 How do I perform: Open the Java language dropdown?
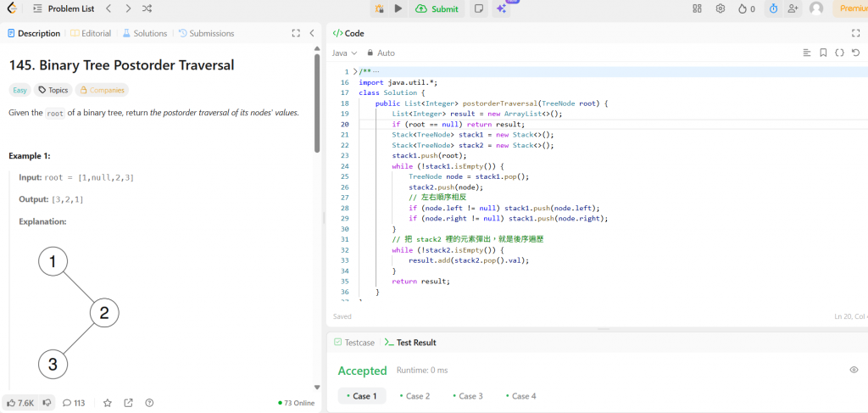344,53
